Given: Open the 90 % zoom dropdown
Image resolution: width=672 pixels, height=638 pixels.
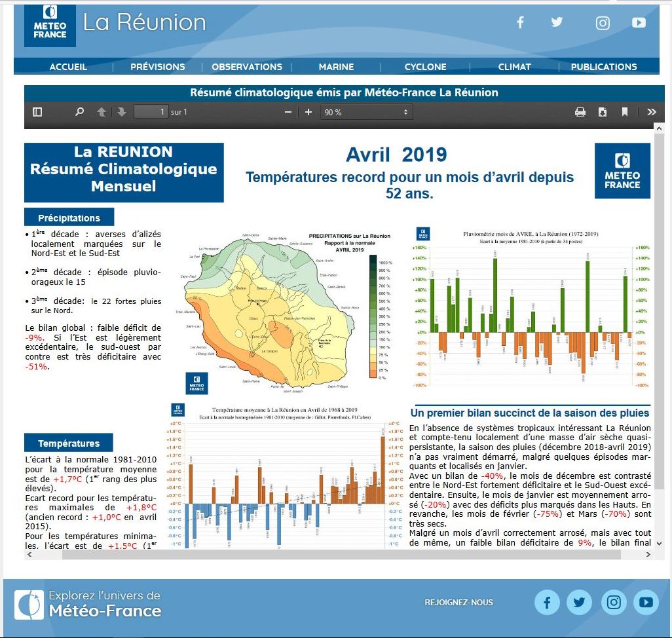Looking at the screenshot, I should point(366,112).
